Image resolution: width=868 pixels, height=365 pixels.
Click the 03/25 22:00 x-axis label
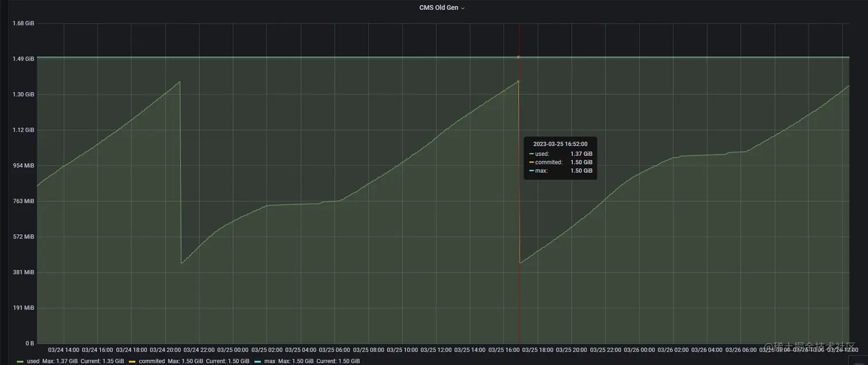pos(606,350)
